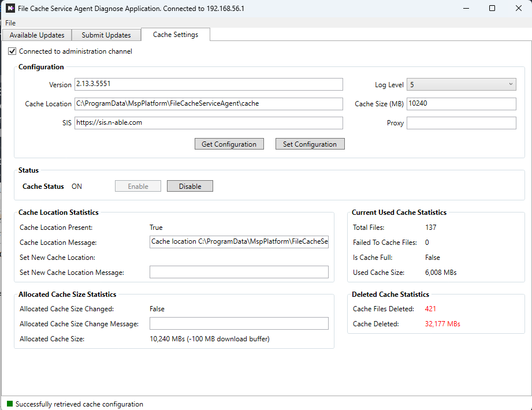Image resolution: width=532 pixels, height=410 pixels.
Task: Focus the SIS URL field
Action: click(208, 123)
